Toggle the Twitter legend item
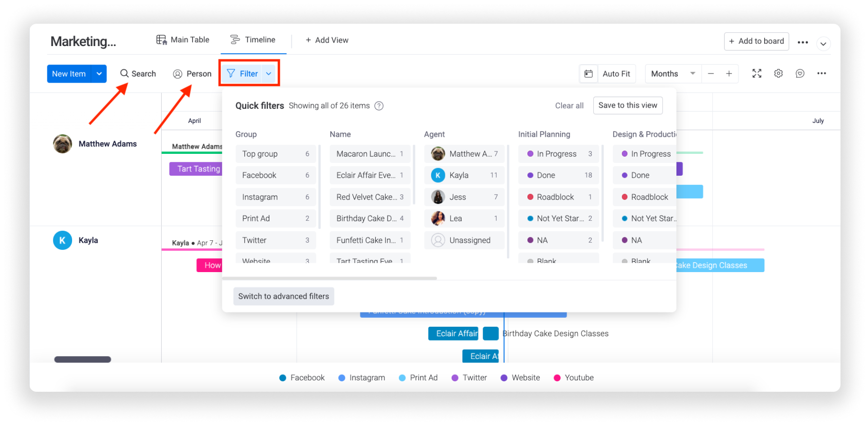868x425 pixels. point(469,378)
